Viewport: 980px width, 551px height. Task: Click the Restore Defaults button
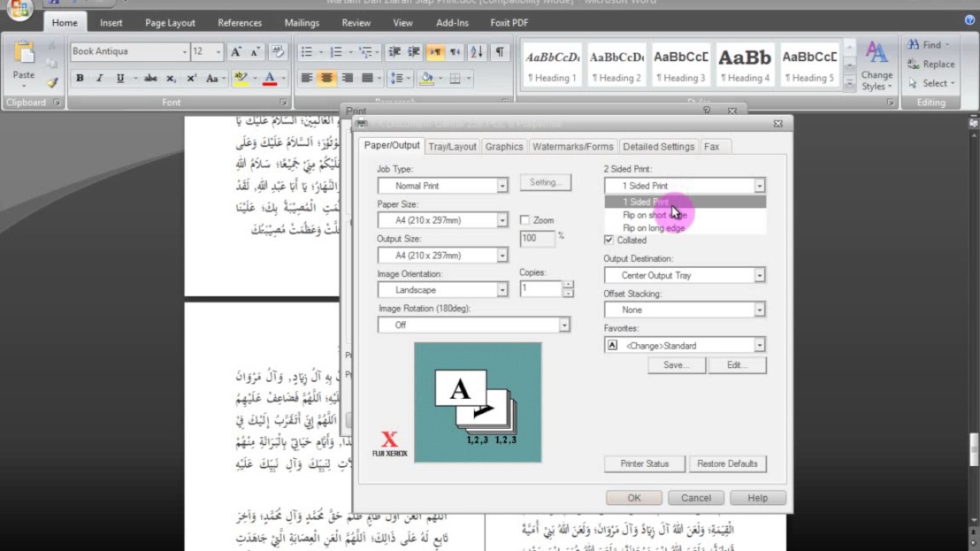pyautogui.click(x=727, y=464)
